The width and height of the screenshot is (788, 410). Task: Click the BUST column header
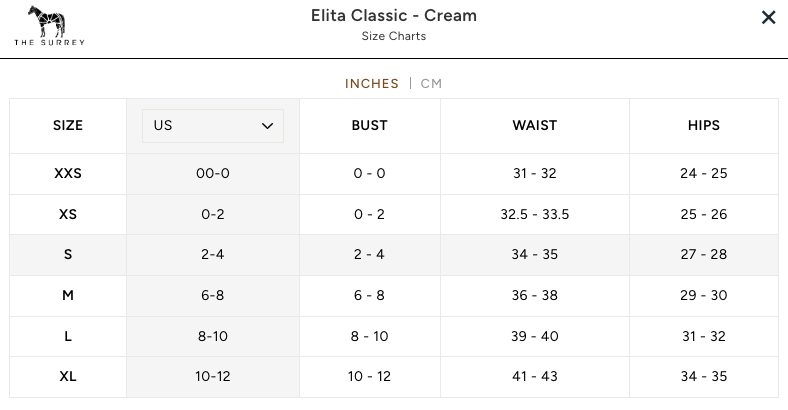(369, 126)
